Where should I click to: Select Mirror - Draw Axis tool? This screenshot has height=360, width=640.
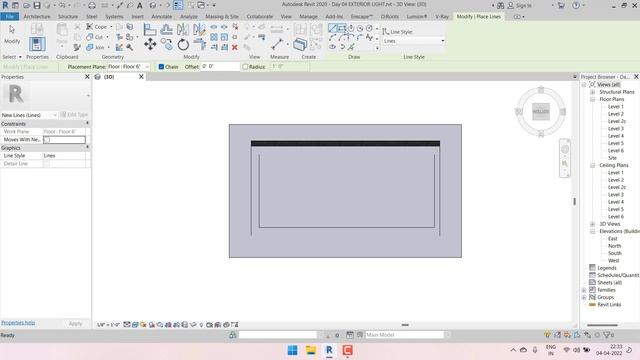(199, 29)
